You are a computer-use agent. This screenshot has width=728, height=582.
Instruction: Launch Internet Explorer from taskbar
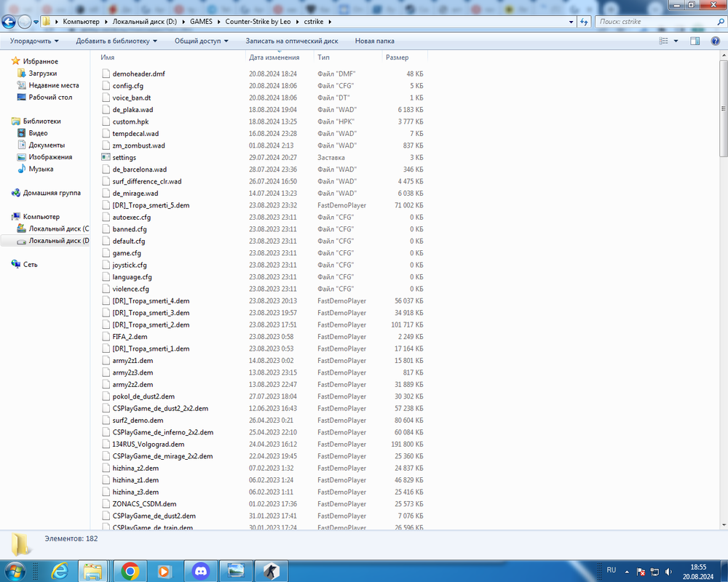click(60, 571)
